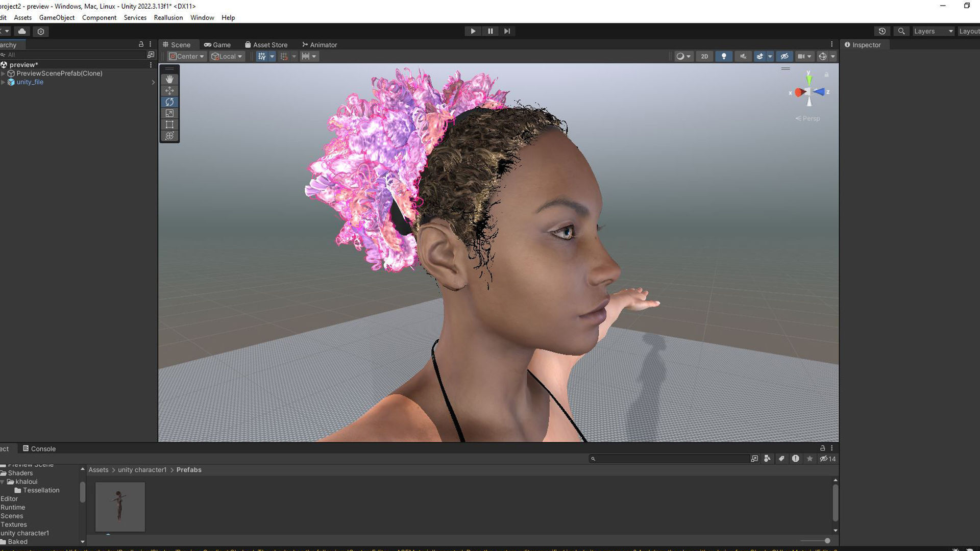Switch to the Console tab
Viewport: 980px width, 551px height.
39,448
